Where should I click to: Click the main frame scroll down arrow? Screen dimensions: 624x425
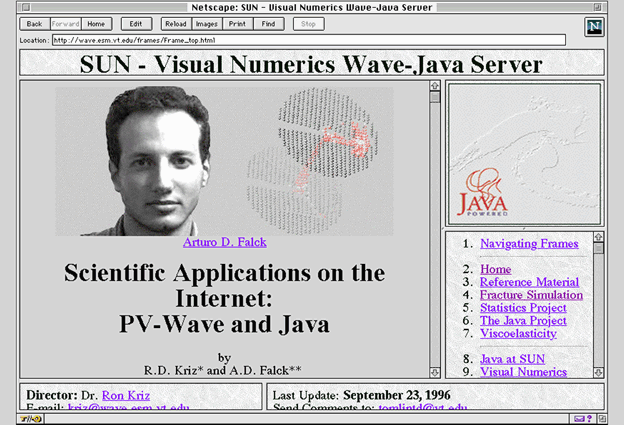pos(435,372)
